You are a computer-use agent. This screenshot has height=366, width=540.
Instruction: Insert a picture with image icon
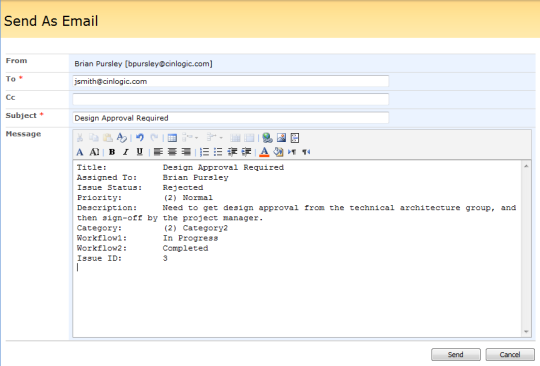click(281, 138)
